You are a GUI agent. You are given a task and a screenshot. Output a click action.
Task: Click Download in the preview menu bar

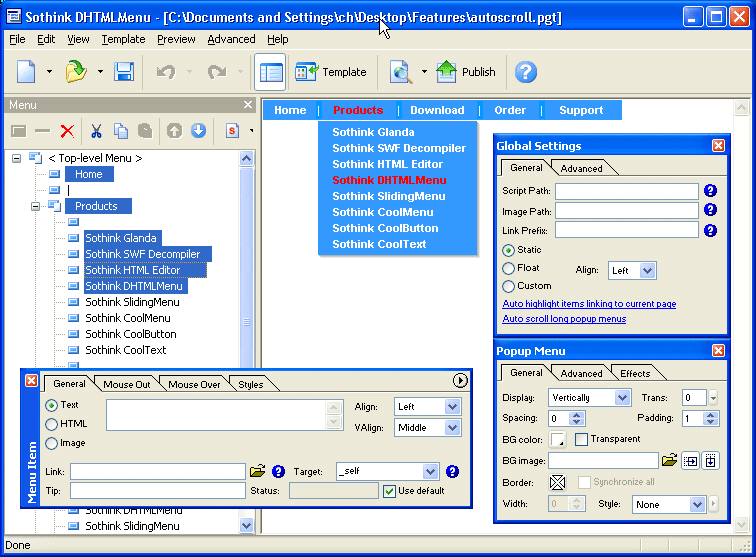[437, 110]
